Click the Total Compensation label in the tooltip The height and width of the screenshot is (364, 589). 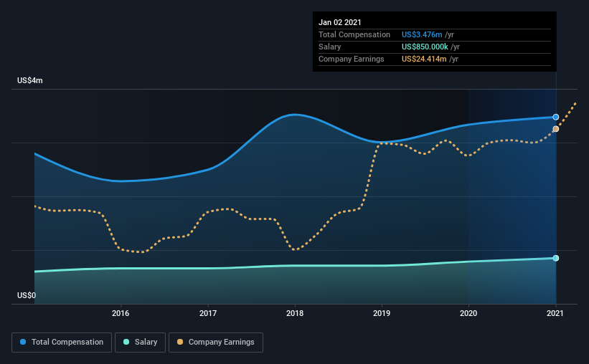point(354,34)
